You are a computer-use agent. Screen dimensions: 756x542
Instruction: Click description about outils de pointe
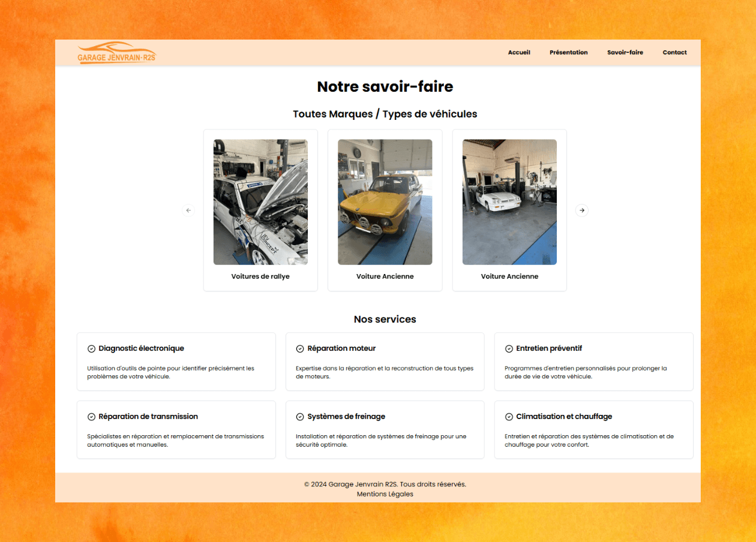[171, 372]
